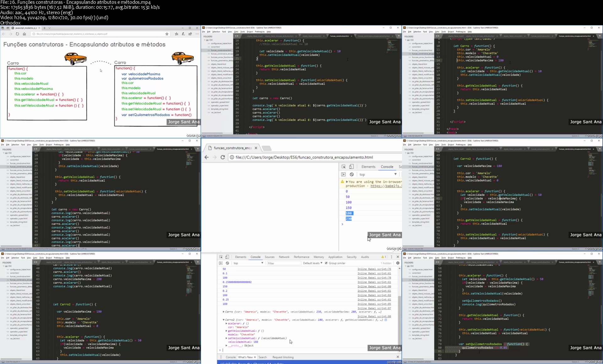The width and height of the screenshot is (603, 364).
Task: Close the What's New drawer tab
Action: 255,357
